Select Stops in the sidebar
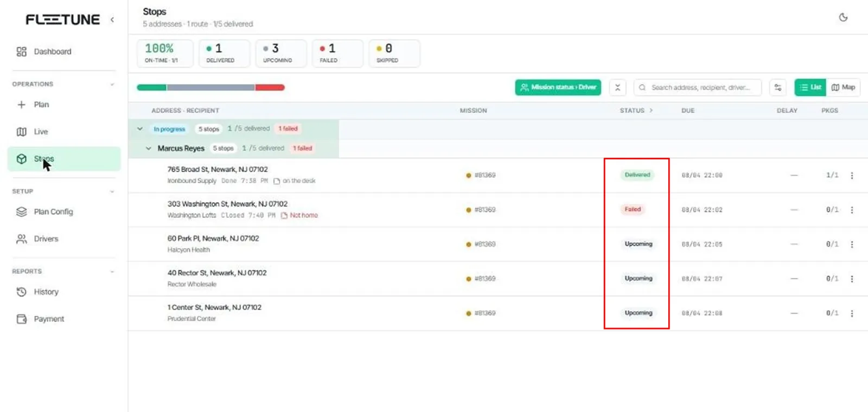 coord(64,159)
